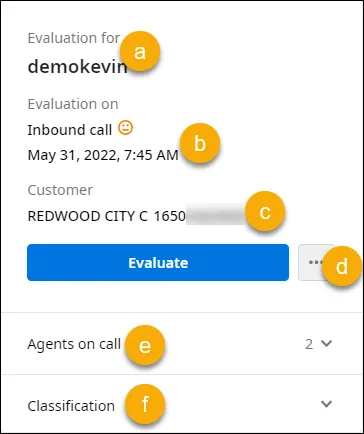Click the agent name demokevin
This screenshot has width=364, height=434.
[77, 67]
